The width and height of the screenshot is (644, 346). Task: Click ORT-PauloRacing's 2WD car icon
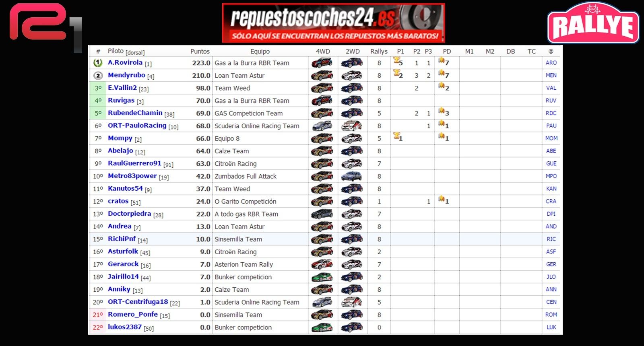coord(352,126)
